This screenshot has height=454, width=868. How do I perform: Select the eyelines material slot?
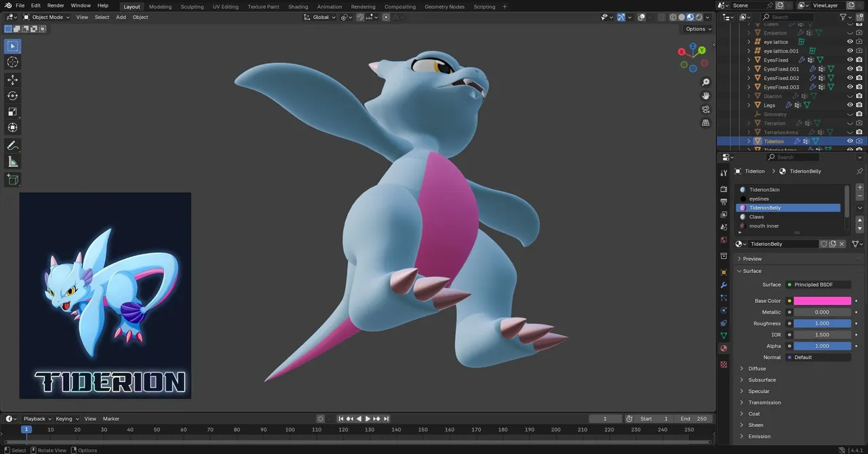tap(788, 199)
